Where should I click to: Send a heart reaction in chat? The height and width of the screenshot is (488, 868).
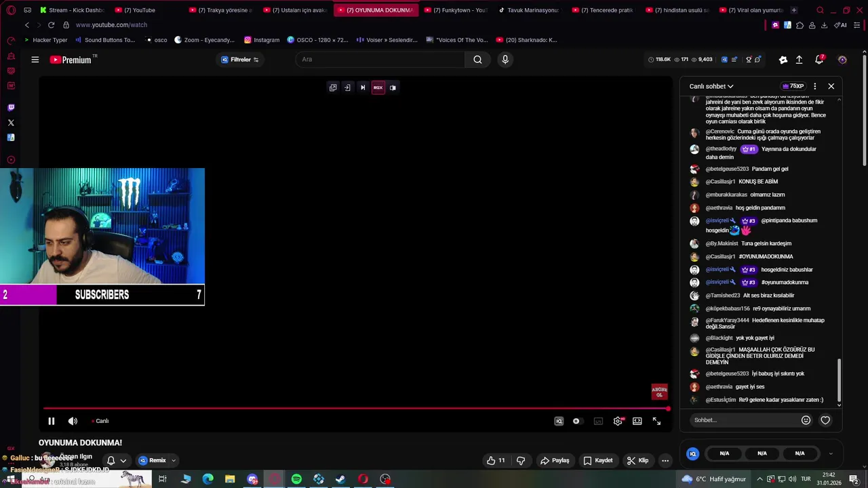[x=825, y=420]
